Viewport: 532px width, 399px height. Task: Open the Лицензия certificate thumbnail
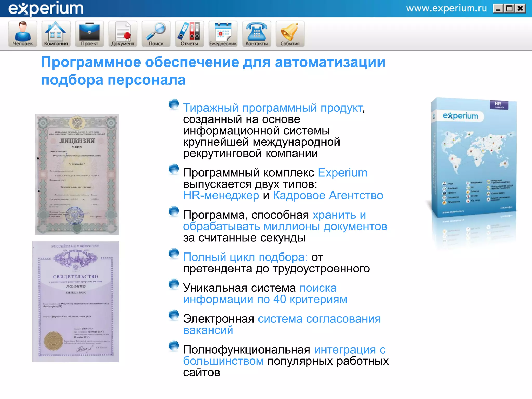click(77, 175)
